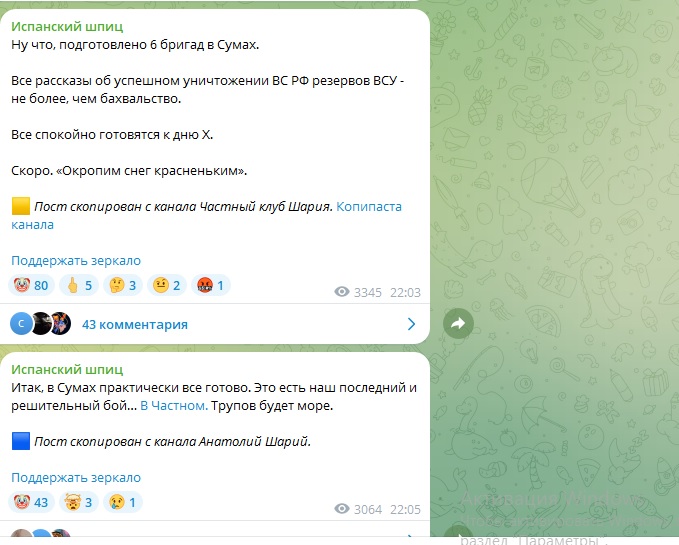Viewport: 679px width, 545px height.
Task: Click the forward share arrow button
Action: (x=458, y=323)
